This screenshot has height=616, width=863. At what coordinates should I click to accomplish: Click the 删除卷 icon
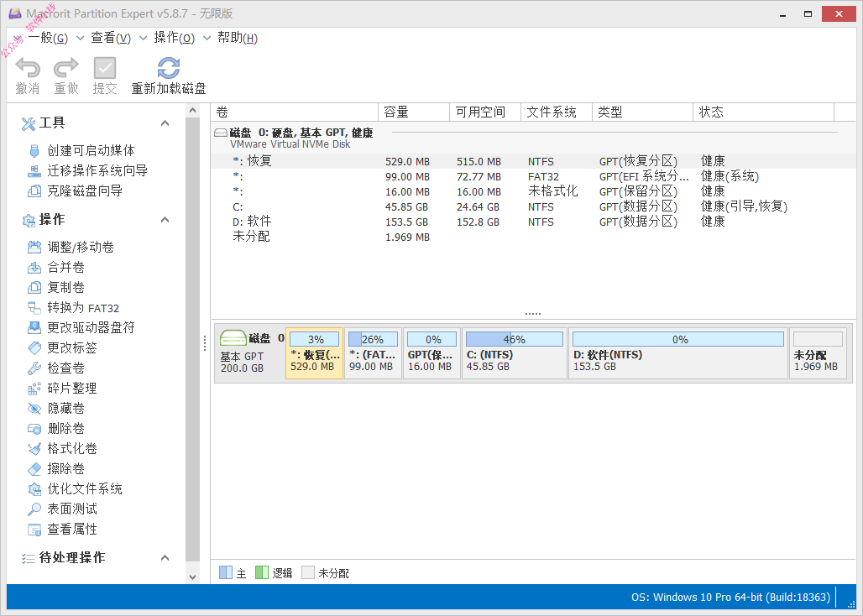pyautogui.click(x=34, y=429)
